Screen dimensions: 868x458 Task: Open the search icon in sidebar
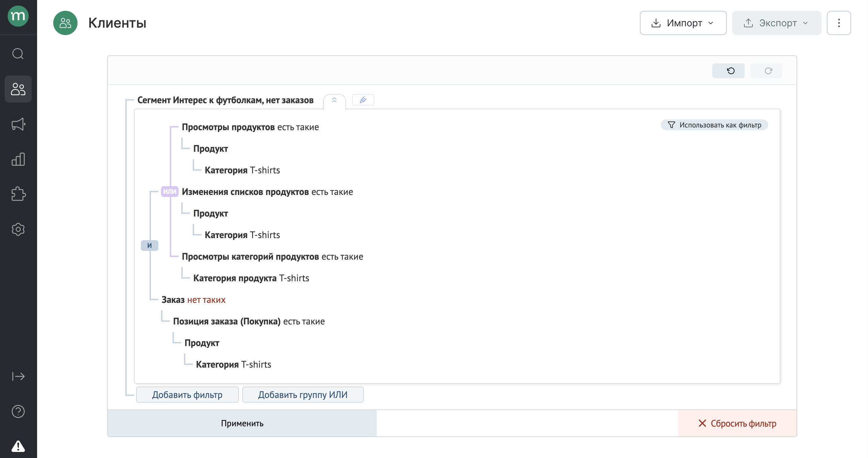pyautogui.click(x=18, y=54)
